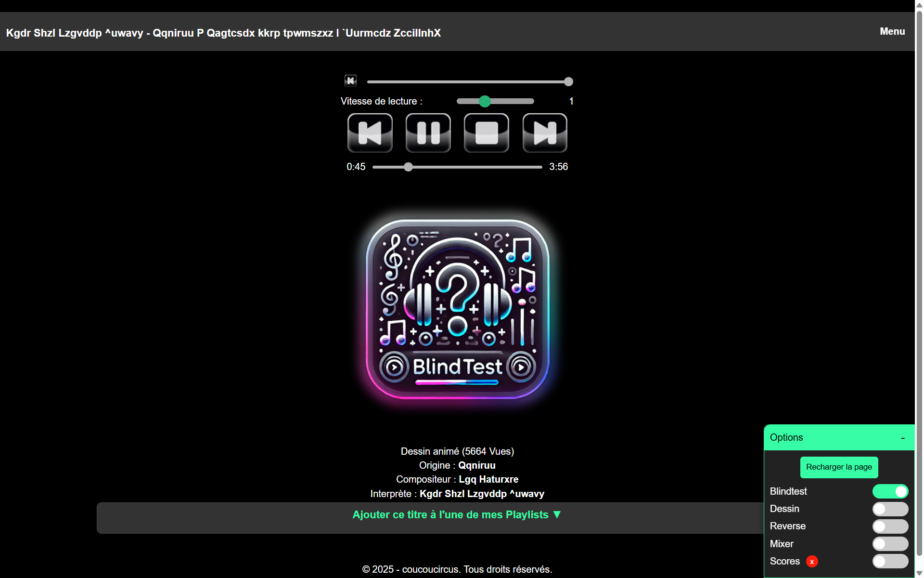This screenshot has width=924, height=578.
Task: Pause playback with the pause button
Action: coord(428,133)
